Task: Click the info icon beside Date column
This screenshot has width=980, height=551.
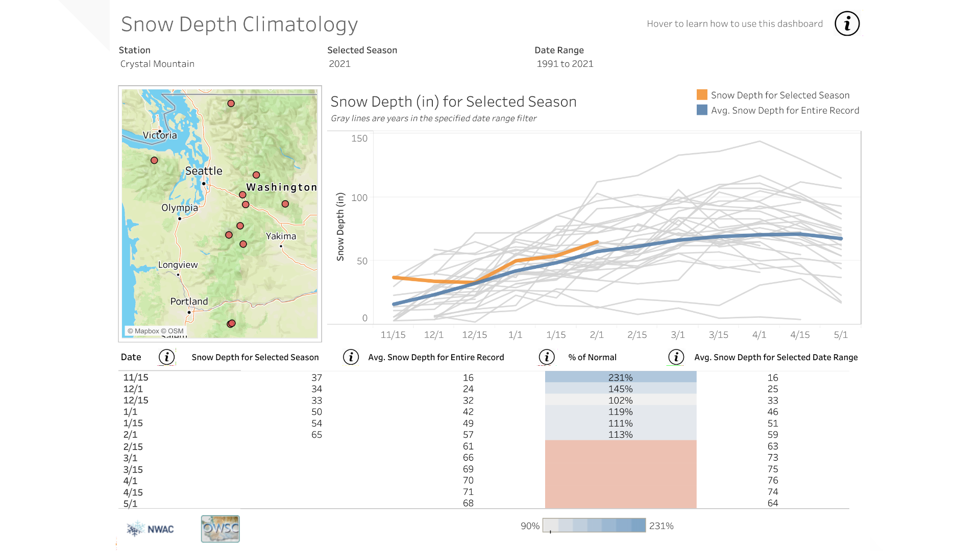Action: click(166, 357)
